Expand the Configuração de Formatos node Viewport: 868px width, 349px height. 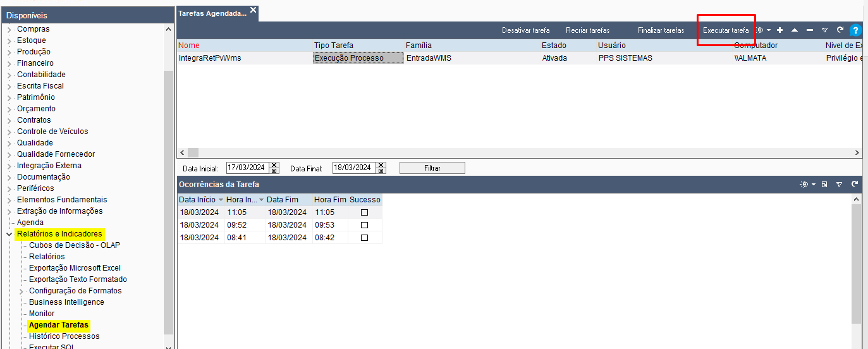point(21,291)
